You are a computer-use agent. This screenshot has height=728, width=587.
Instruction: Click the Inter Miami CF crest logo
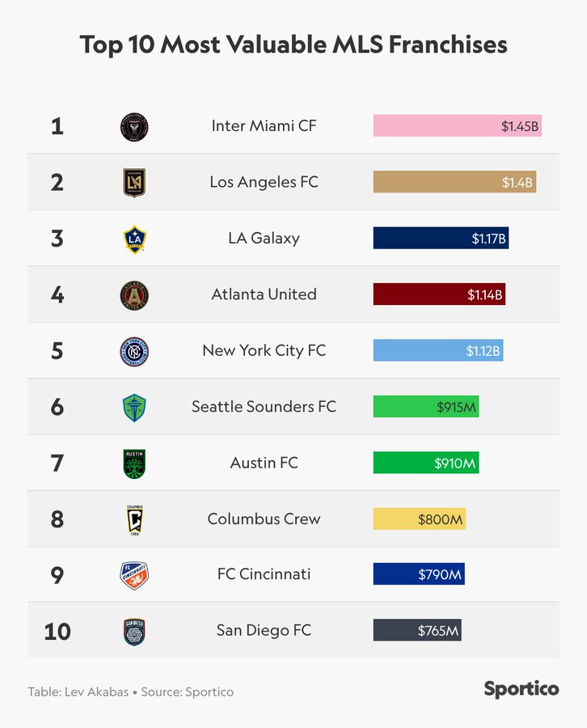[134, 126]
